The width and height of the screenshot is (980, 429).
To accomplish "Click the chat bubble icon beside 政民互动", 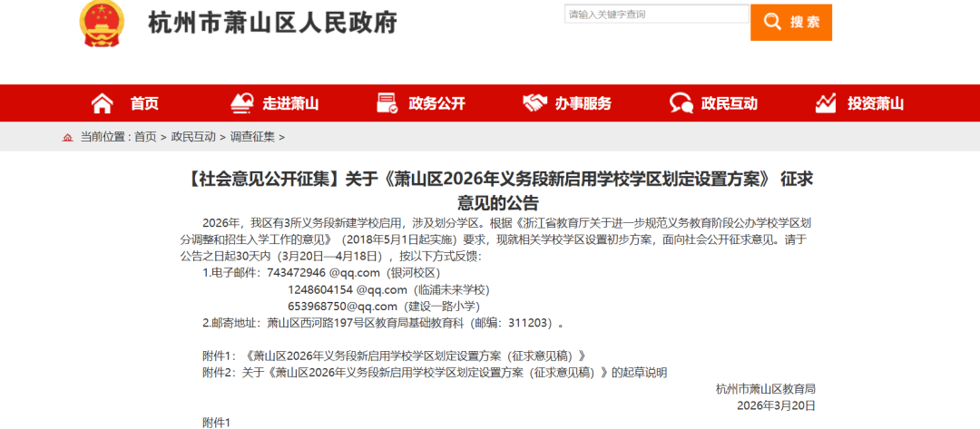I will click(681, 103).
